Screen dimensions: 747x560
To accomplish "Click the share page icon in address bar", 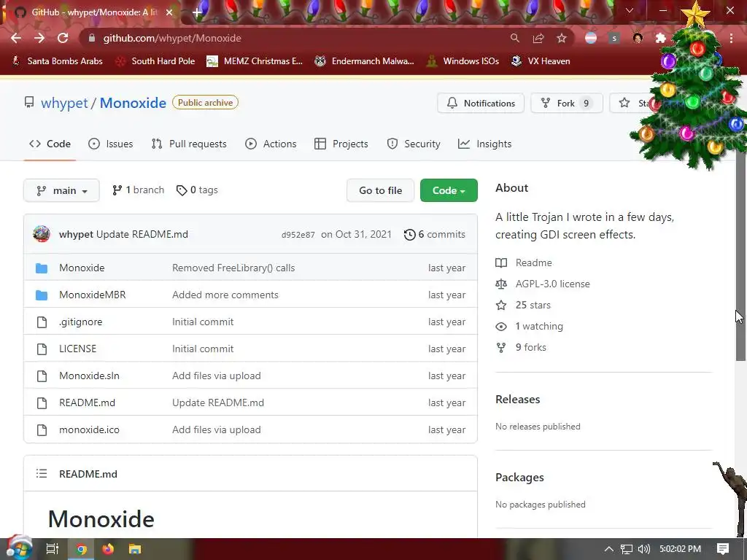I will click(538, 38).
